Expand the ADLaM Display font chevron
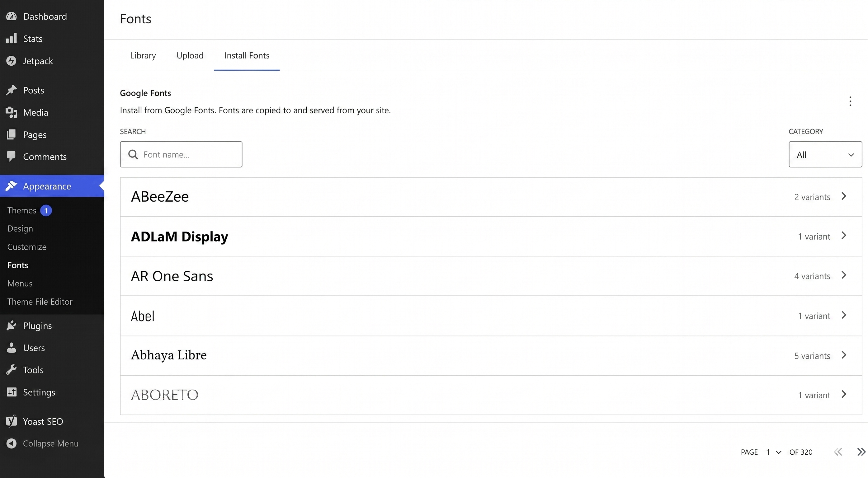This screenshot has width=868, height=478. [x=844, y=236]
